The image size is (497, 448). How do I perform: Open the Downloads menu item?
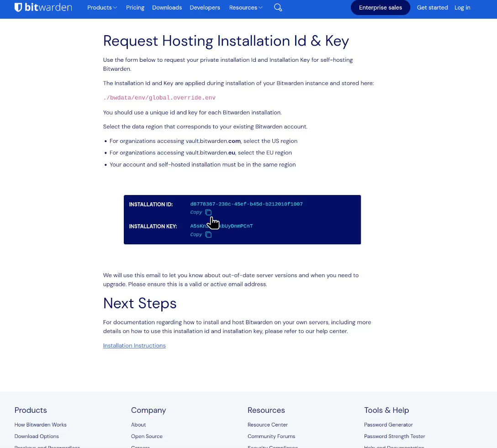coord(167,7)
